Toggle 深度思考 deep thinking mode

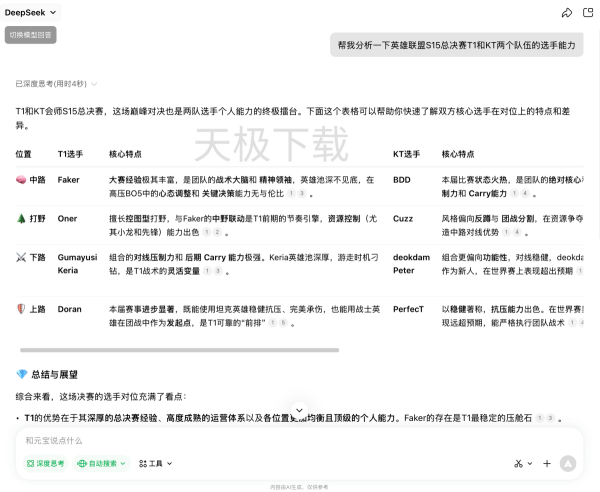[47, 463]
